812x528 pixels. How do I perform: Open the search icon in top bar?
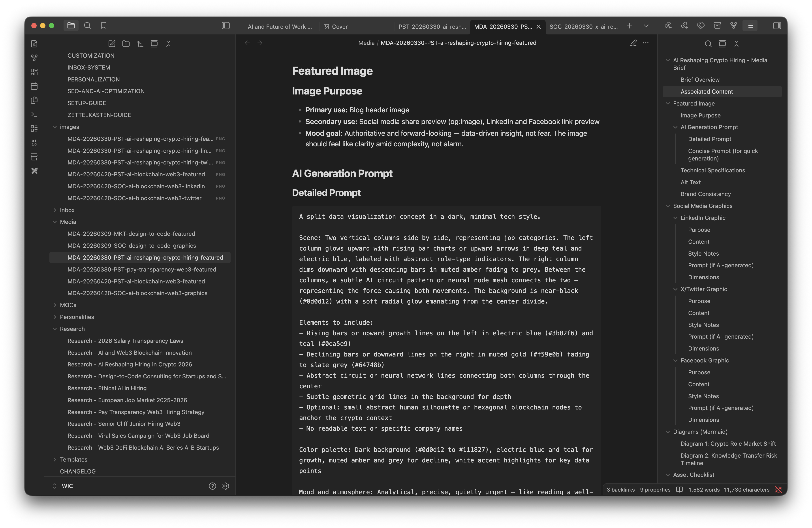(x=87, y=26)
